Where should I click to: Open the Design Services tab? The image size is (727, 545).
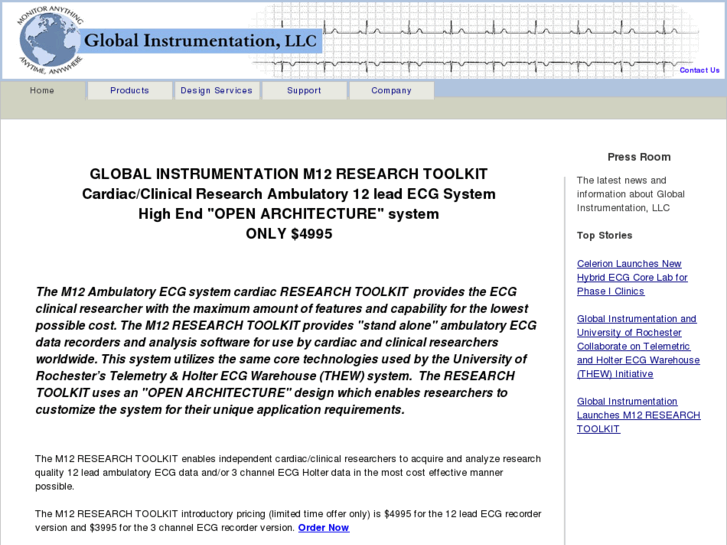click(x=217, y=90)
